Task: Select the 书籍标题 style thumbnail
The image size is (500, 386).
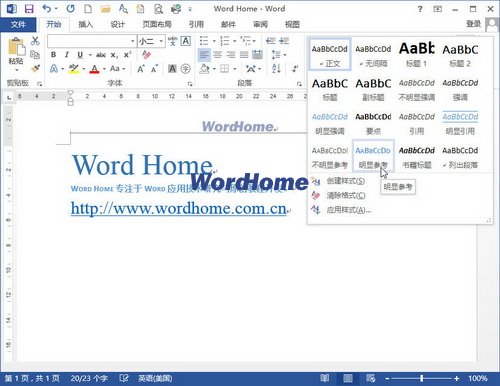Action: [417, 157]
